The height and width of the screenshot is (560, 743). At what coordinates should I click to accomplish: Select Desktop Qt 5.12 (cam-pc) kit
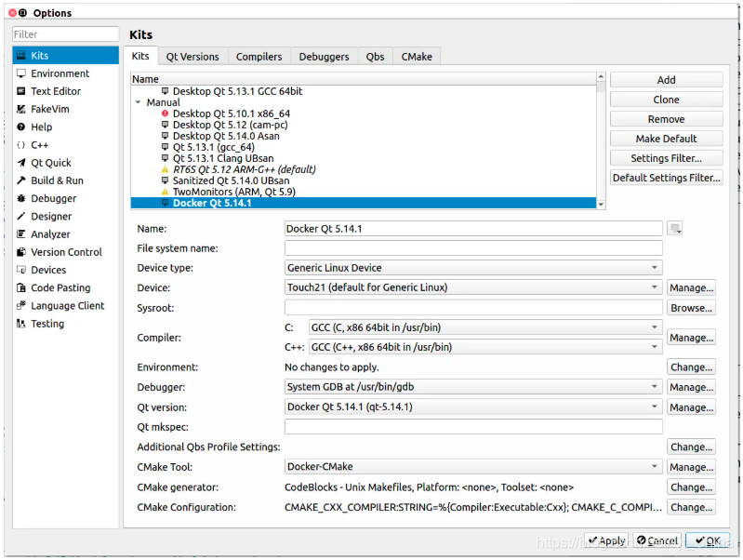pos(230,125)
